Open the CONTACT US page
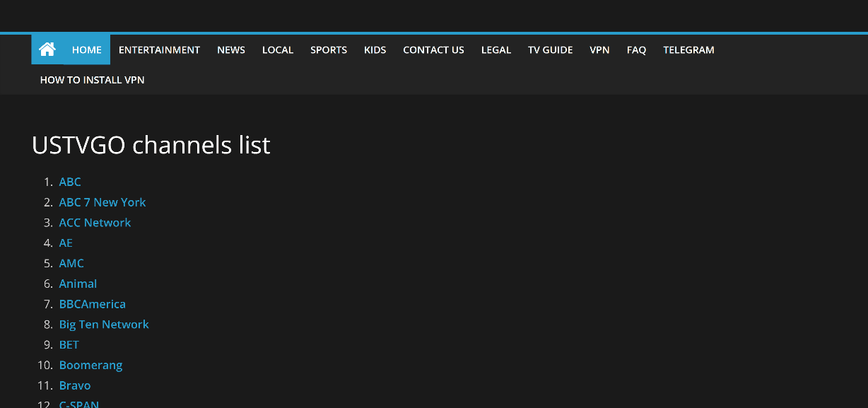This screenshot has width=868, height=408. coord(433,49)
